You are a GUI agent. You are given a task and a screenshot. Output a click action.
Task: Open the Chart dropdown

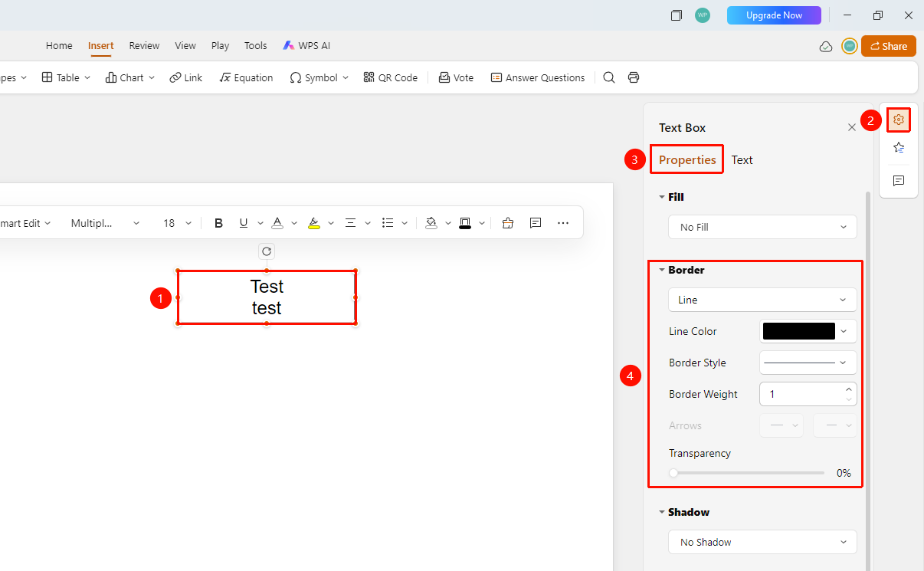pos(130,77)
